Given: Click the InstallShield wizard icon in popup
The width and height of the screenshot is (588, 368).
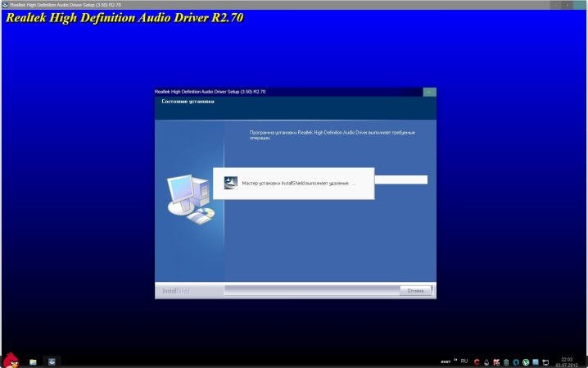Looking at the screenshot, I should pos(231,183).
